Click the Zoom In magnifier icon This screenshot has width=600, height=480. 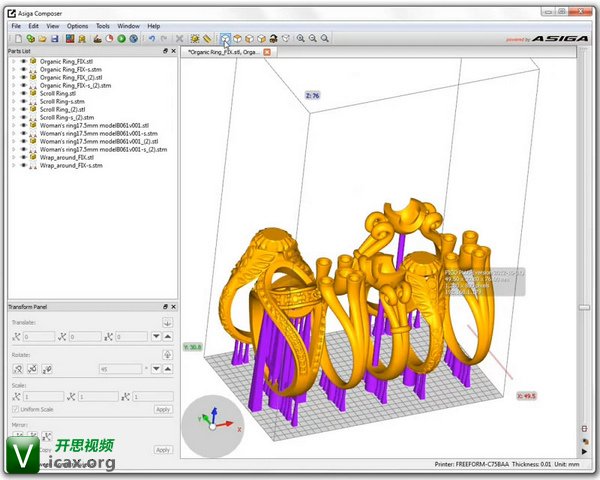click(x=300, y=38)
